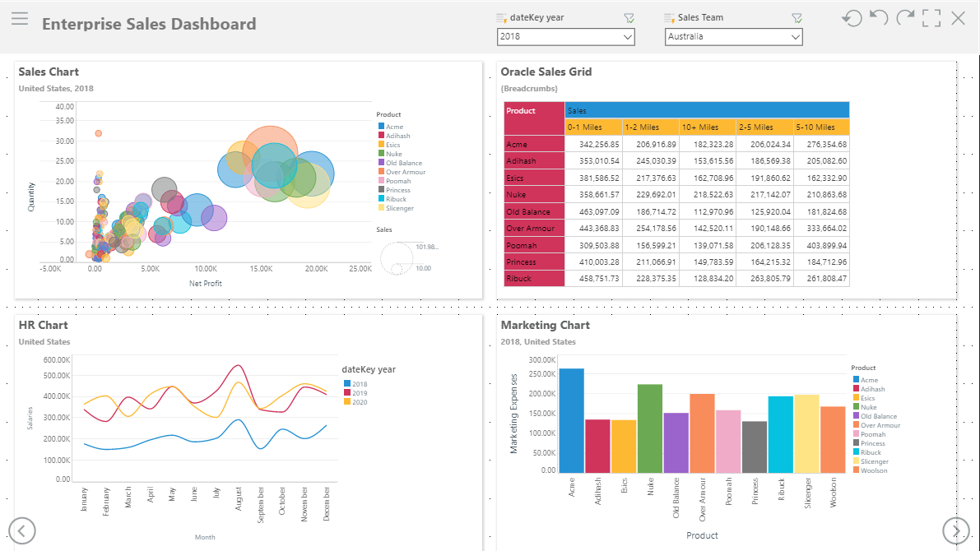Image resolution: width=980 pixels, height=551 pixels.
Task: Click the largest orange bubble in Sales Chart
Action: [270, 153]
